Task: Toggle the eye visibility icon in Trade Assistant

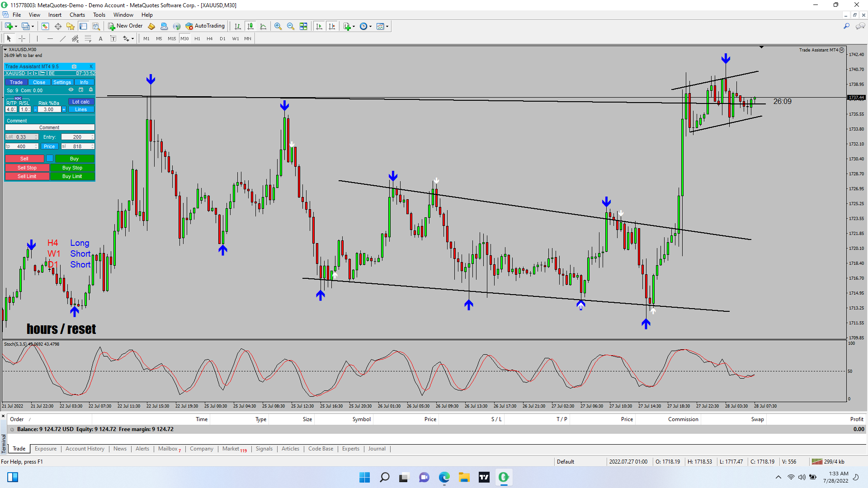Action: (71, 90)
